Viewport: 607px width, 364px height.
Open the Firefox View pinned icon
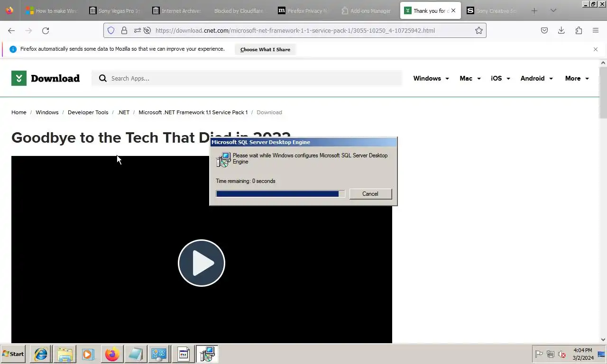click(x=9, y=10)
